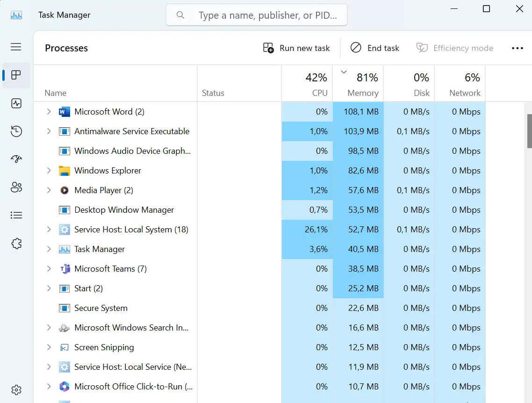Image resolution: width=532 pixels, height=403 pixels.
Task: Click the Task Manager title bar app icon
Action: click(16, 15)
